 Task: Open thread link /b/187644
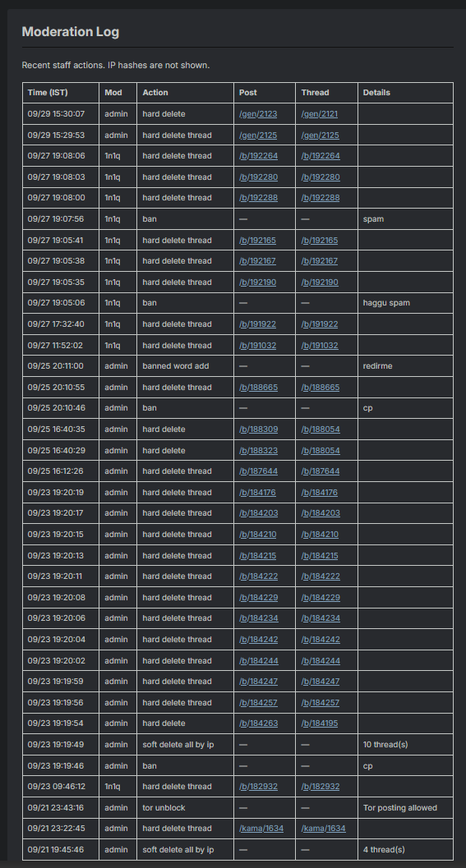coord(321,471)
